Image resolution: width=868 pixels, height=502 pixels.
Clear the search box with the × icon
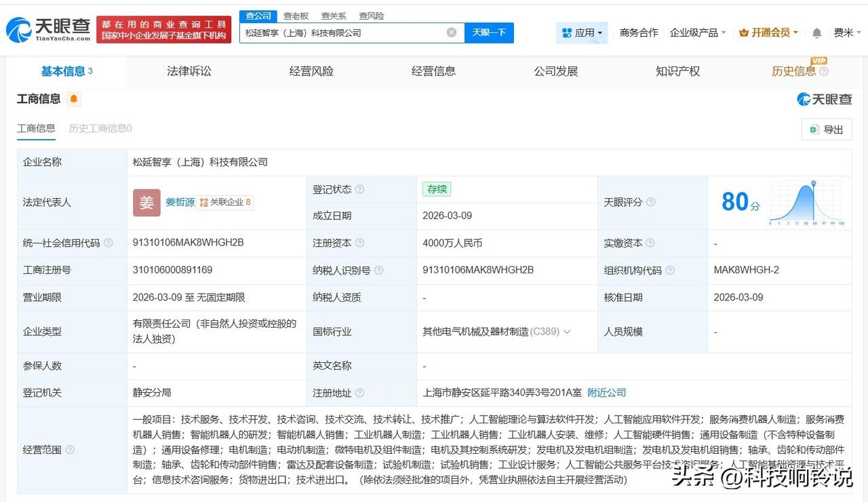click(x=451, y=32)
